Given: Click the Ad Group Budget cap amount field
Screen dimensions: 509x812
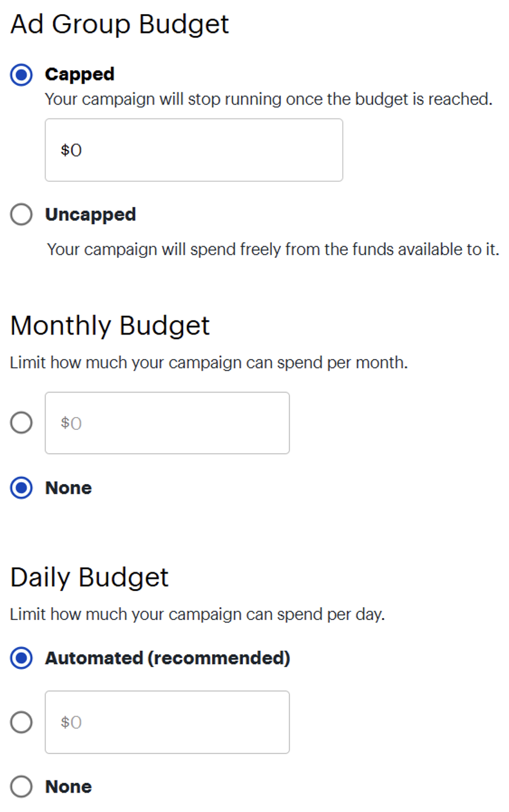Looking at the screenshot, I should tap(193, 150).
